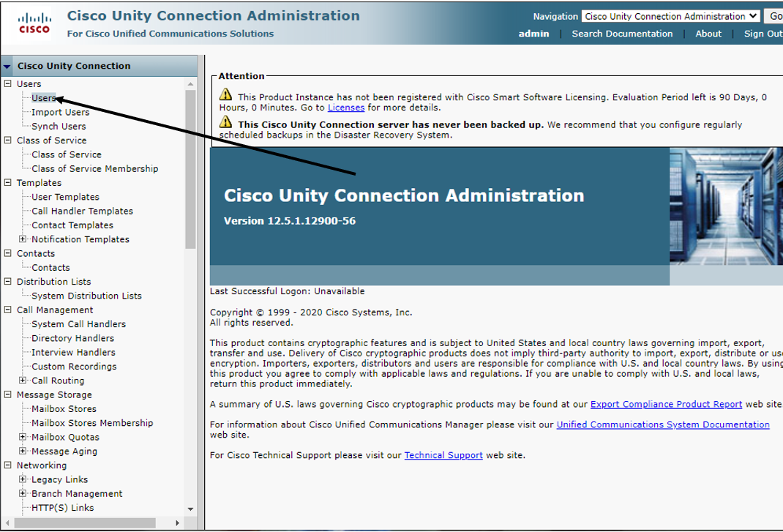Click the sidebar scroll down arrow
The width and height of the screenshot is (783, 532).
[191, 509]
